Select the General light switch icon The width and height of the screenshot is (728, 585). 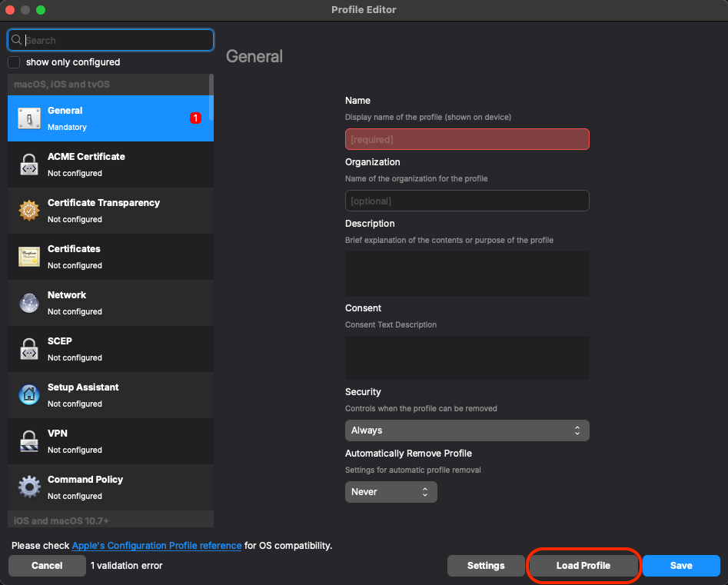pyautogui.click(x=29, y=118)
